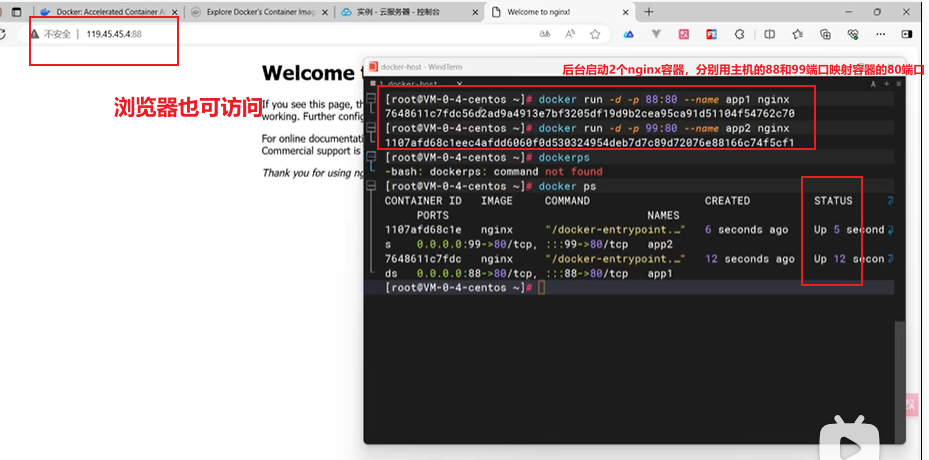Viewport: 929px width, 460px height.
Task: Collapse the fold marker beside dockerps command
Action: tap(371, 157)
